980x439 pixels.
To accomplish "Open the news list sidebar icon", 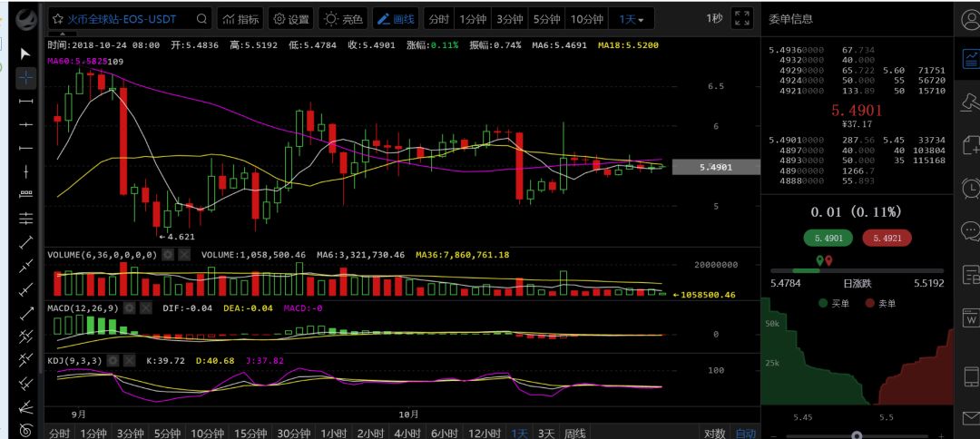I will coord(971,274).
